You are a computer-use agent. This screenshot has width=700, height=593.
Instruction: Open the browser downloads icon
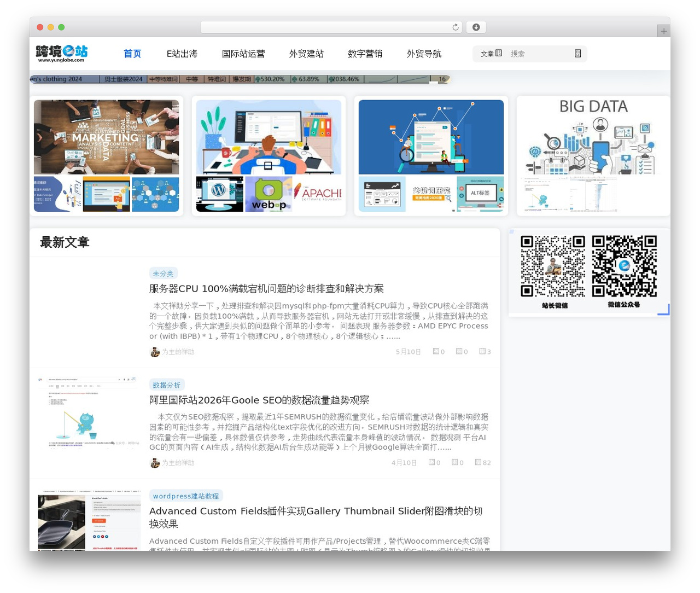pyautogui.click(x=476, y=27)
